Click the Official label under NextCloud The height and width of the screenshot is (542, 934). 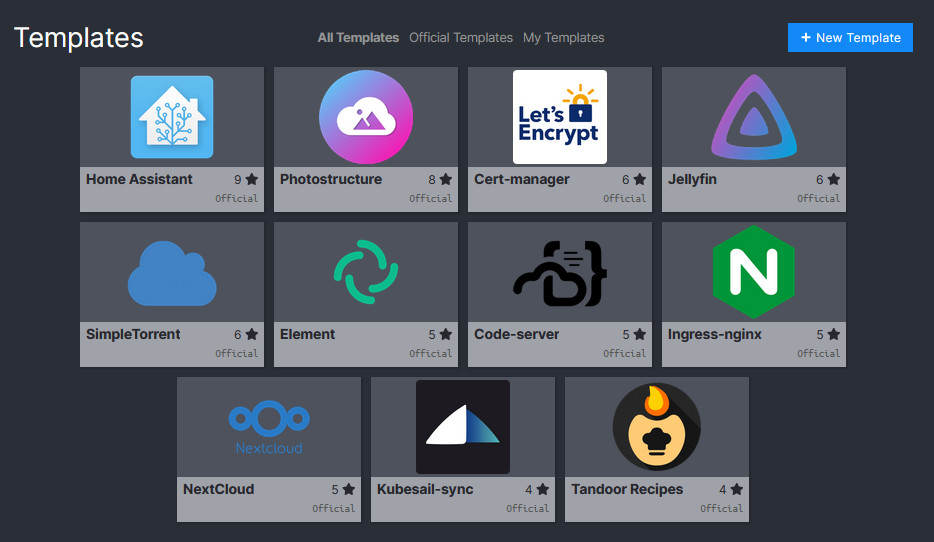[334, 508]
